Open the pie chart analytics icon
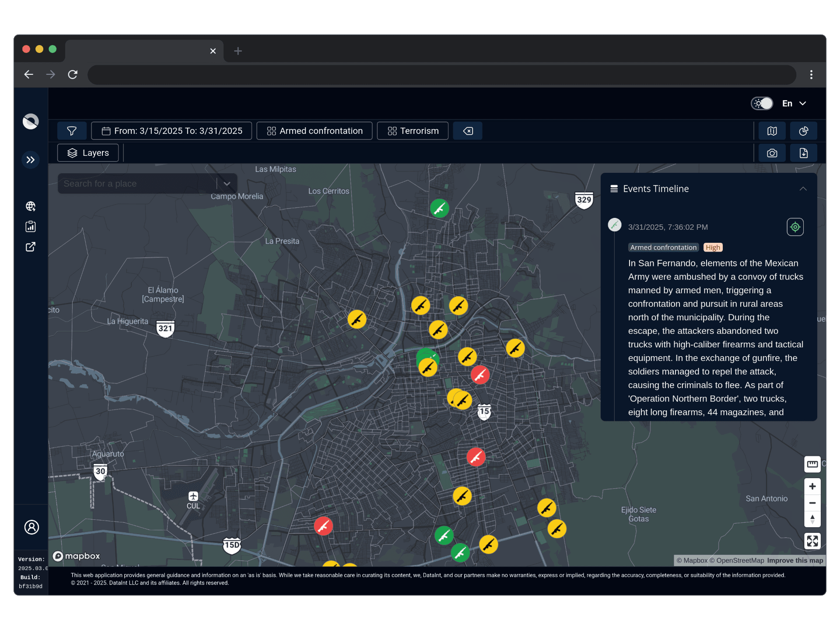This screenshot has height=630, width=840. point(804,131)
